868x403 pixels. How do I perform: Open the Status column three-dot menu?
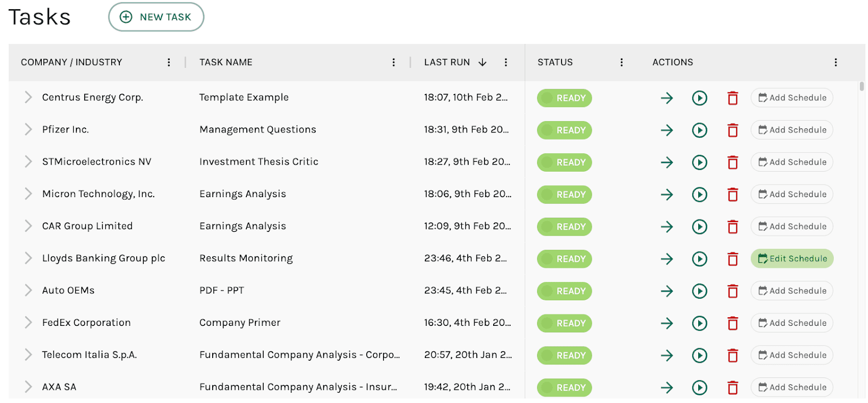click(x=621, y=62)
